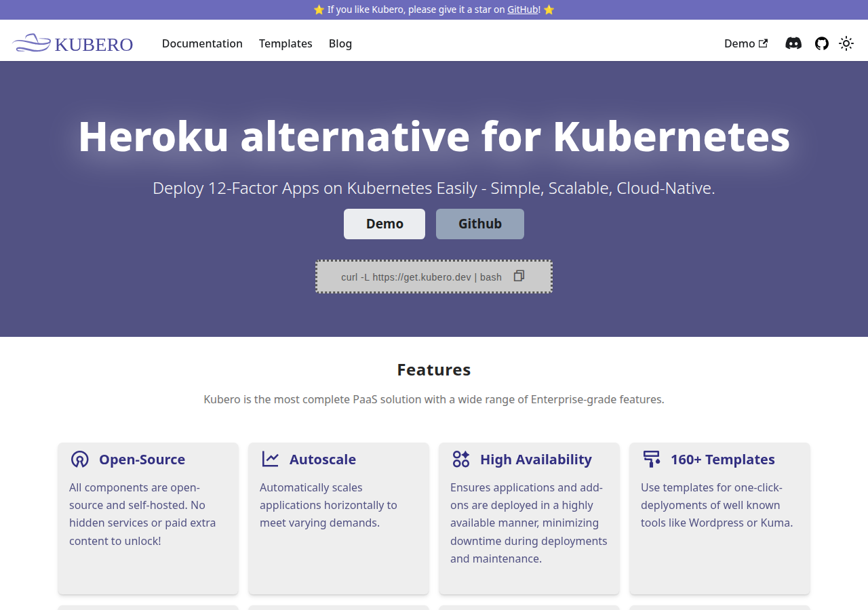Click the external-link icon next to Demo
This screenshot has height=610, width=868.
coord(764,43)
